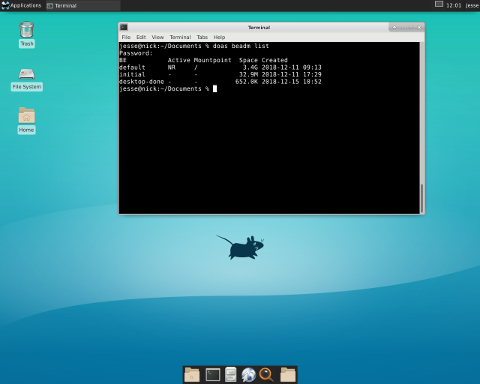480x384 pixels.
Task: Open the Applications menu
Action: click(21, 6)
